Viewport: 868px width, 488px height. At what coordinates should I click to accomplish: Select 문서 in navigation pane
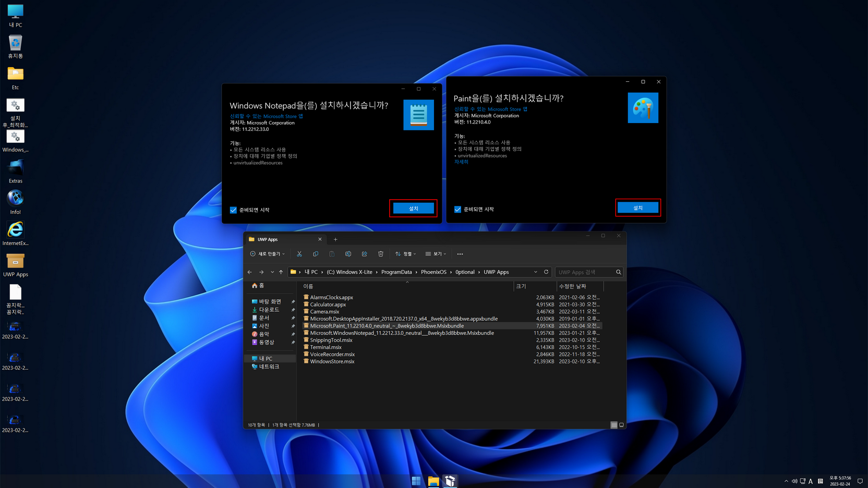(x=261, y=318)
